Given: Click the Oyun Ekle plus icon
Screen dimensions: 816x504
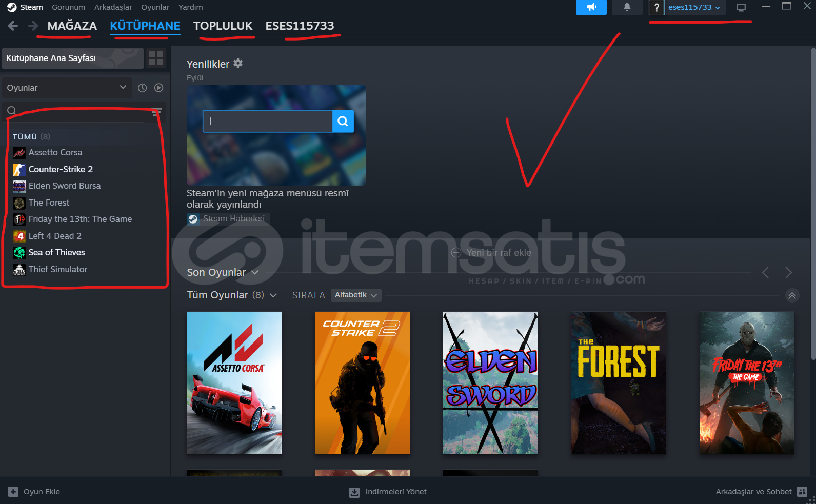Looking at the screenshot, I should (13, 492).
